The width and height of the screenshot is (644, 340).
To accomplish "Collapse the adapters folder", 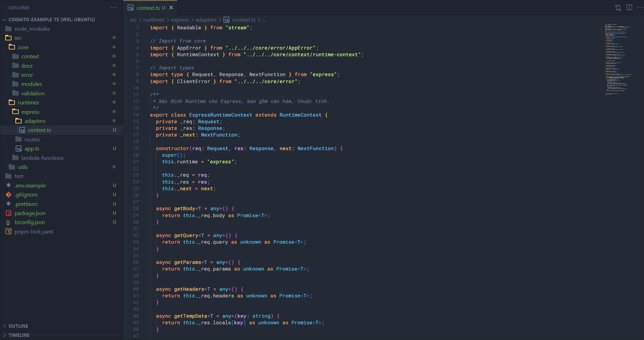I will 35,121.
